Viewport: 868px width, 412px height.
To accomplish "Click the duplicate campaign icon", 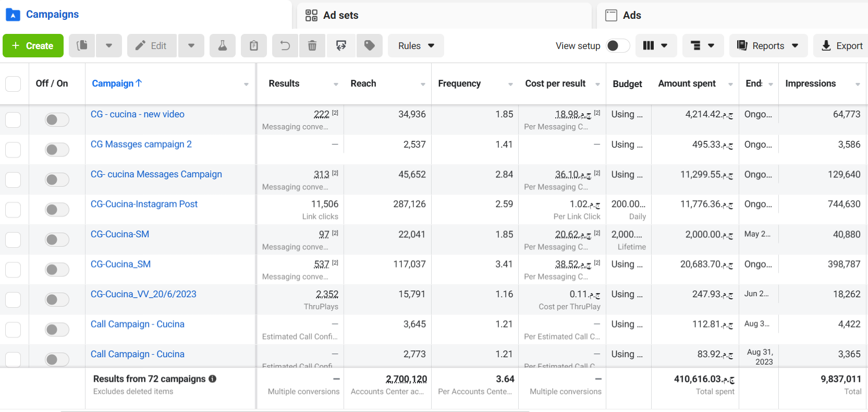I will 82,46.
